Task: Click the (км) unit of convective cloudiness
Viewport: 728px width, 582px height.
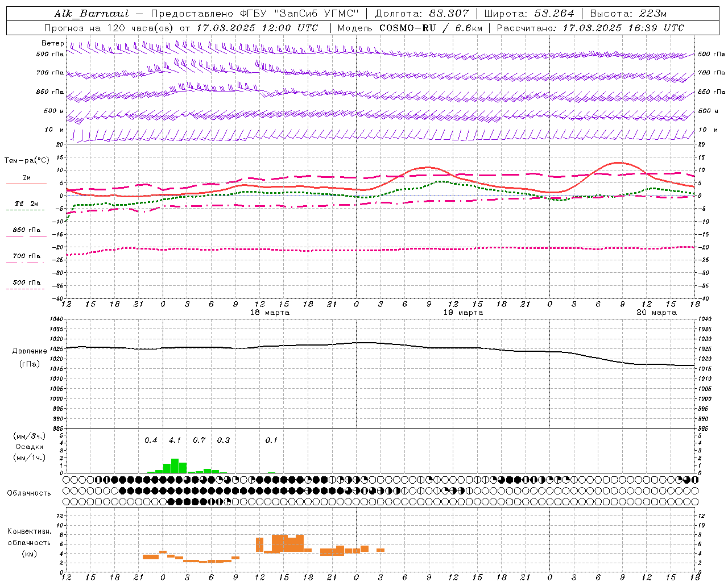Action: click(x=29, y=554)
